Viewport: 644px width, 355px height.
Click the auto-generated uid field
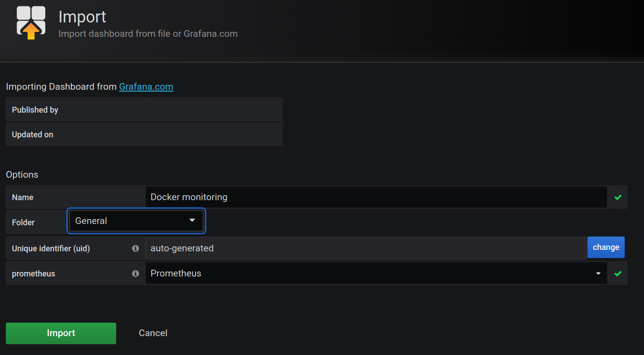point(366,248)
